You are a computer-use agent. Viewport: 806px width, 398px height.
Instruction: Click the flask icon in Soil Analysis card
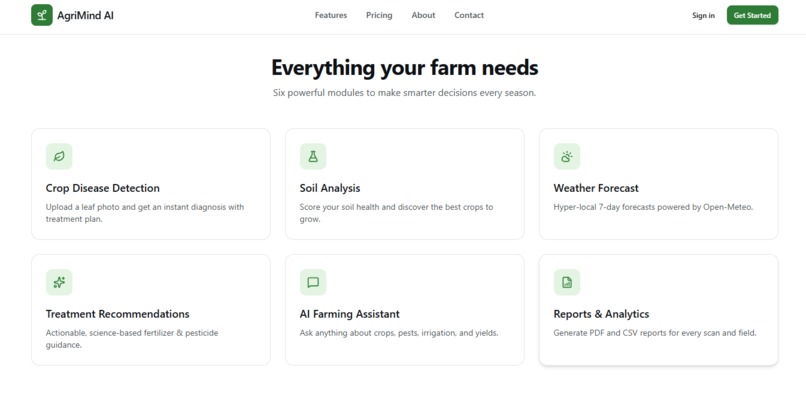click(313, 156)
